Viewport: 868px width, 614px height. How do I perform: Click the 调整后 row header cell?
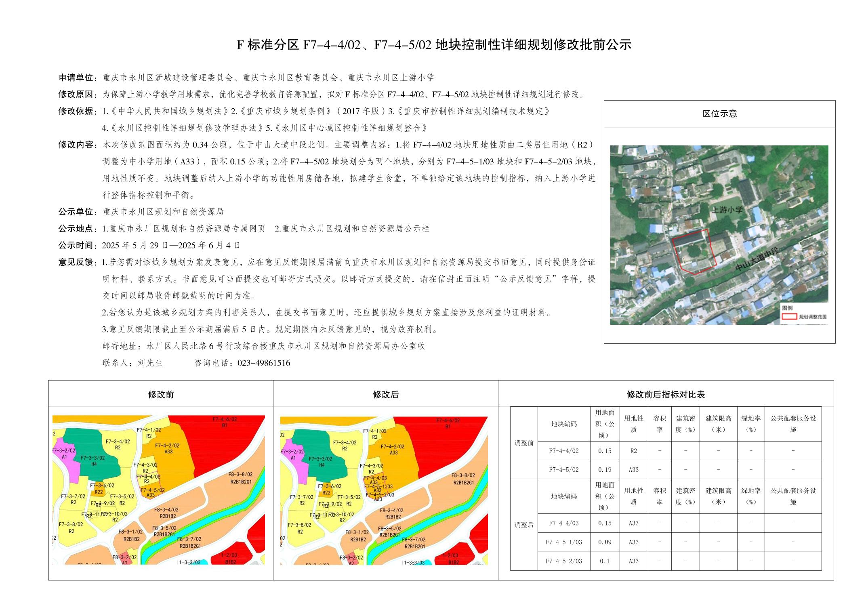point(524,525)
